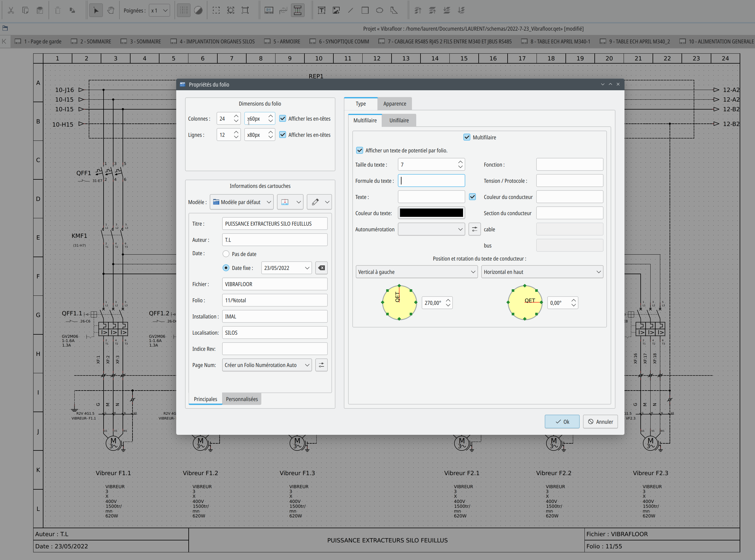Open folio tab 5 - ARMOIRE

282,41
